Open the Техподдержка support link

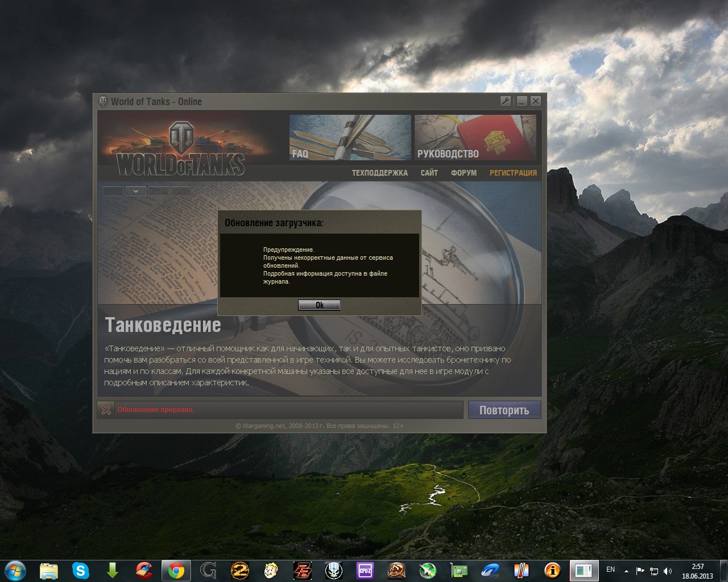(379, 173)
